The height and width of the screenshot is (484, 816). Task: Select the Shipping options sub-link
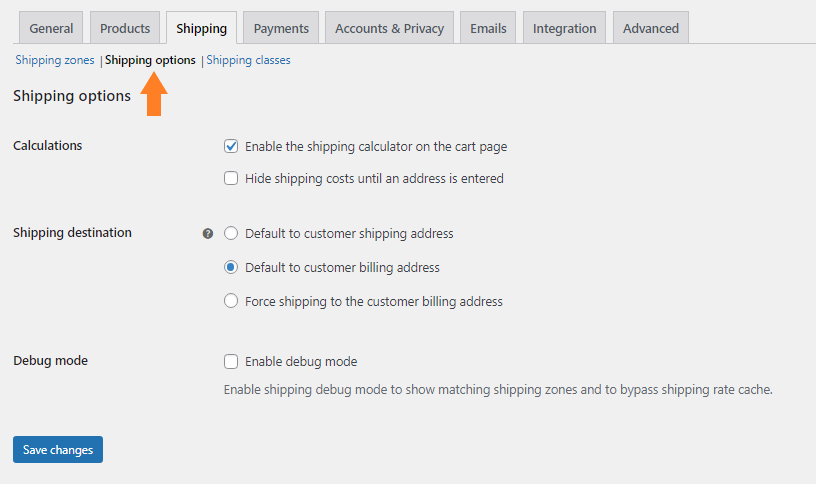click(150, 60)
